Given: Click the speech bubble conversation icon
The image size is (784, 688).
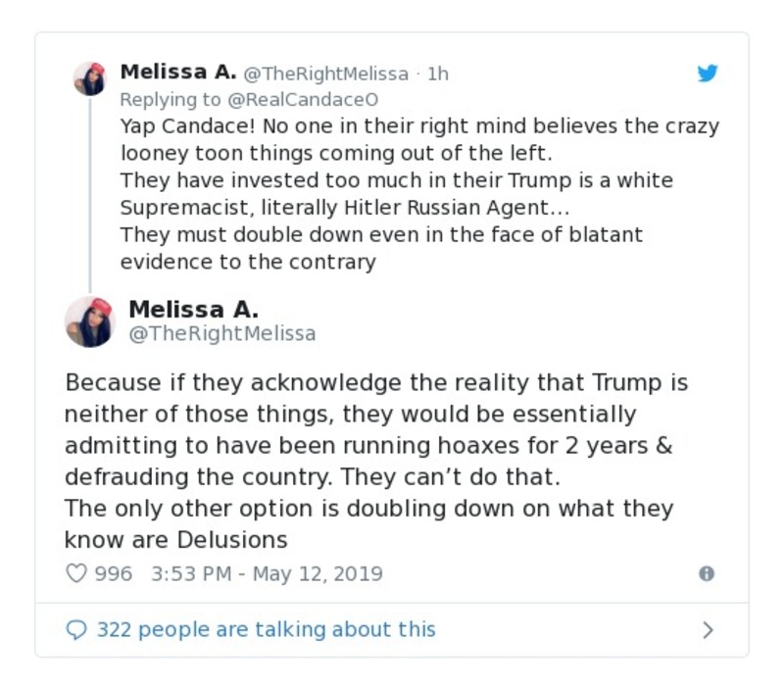Looking at the screenshot, I should [76, 629].
